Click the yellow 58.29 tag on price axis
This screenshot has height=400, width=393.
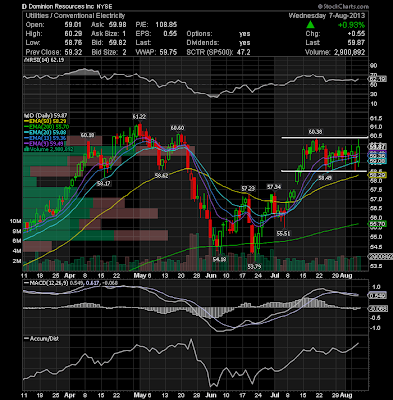coord(377,175)
